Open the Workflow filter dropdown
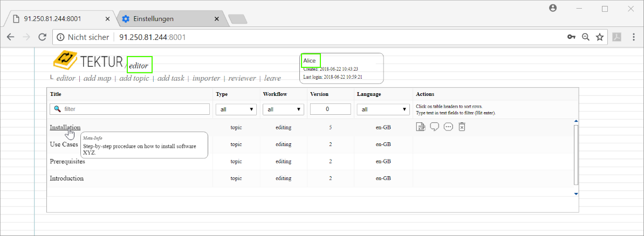This screenshot has height=236, width=644. 283,109
